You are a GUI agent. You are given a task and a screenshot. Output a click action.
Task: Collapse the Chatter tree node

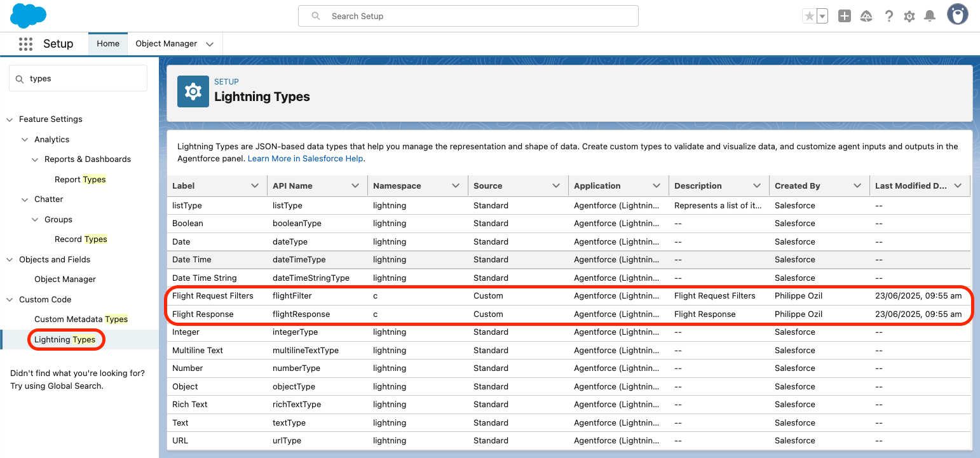point(25,199)
